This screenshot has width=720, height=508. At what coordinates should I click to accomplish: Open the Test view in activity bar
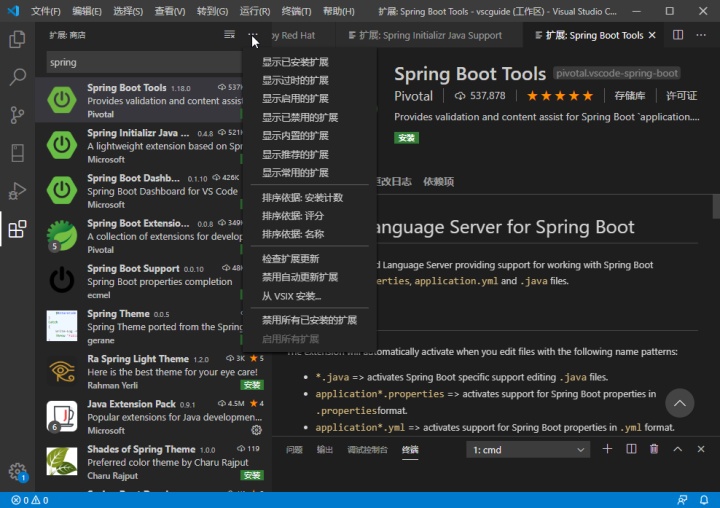pos(17,153)
